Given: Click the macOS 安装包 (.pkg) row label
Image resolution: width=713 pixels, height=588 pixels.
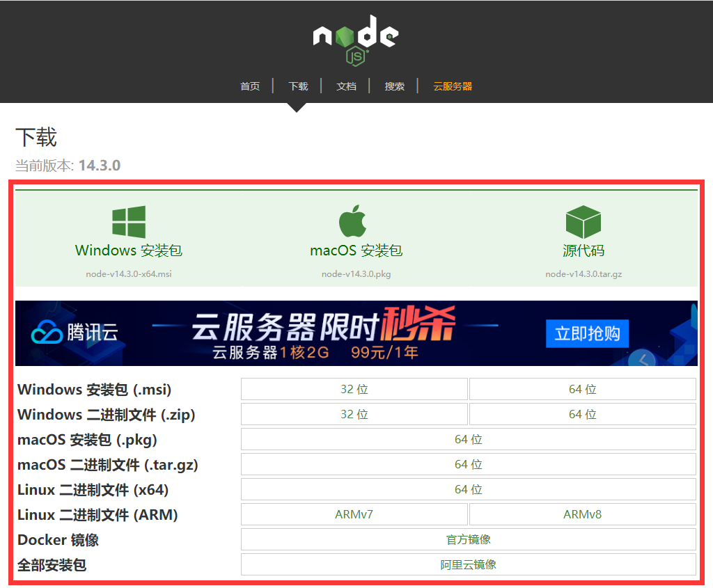Looking at the screenshot, I should pyautogui.click(x=87, y=439).
